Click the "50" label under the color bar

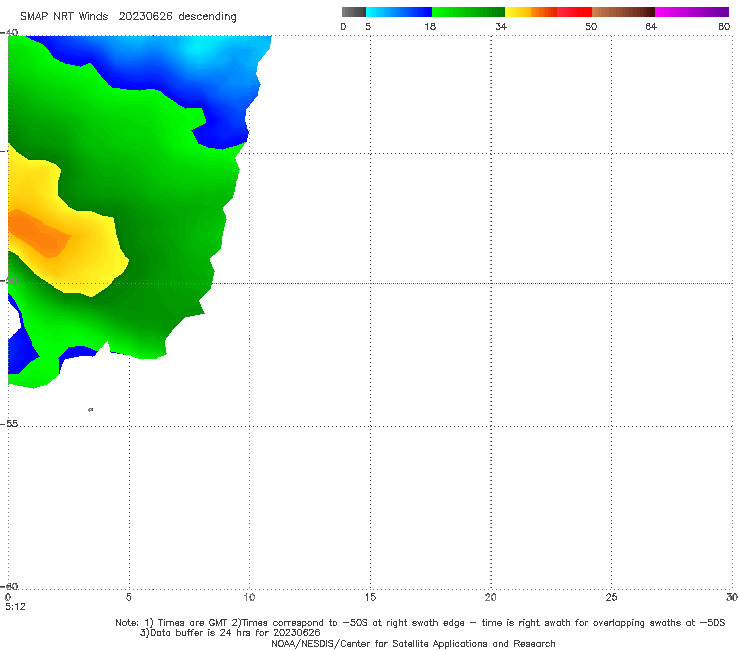pos(591,26)
